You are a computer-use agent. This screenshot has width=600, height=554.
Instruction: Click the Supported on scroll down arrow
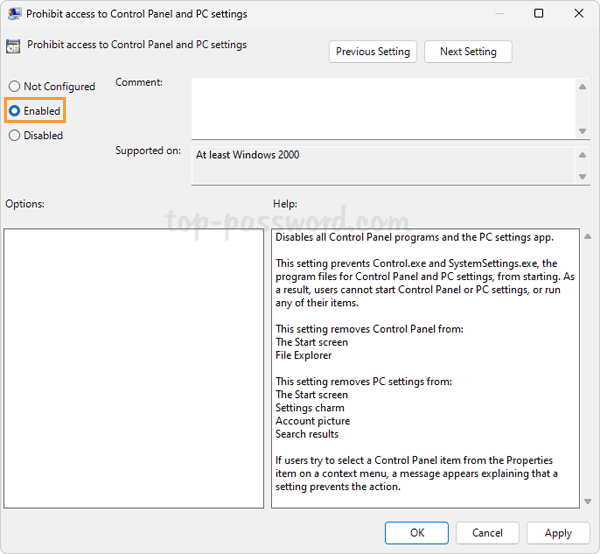coord(582,177)
